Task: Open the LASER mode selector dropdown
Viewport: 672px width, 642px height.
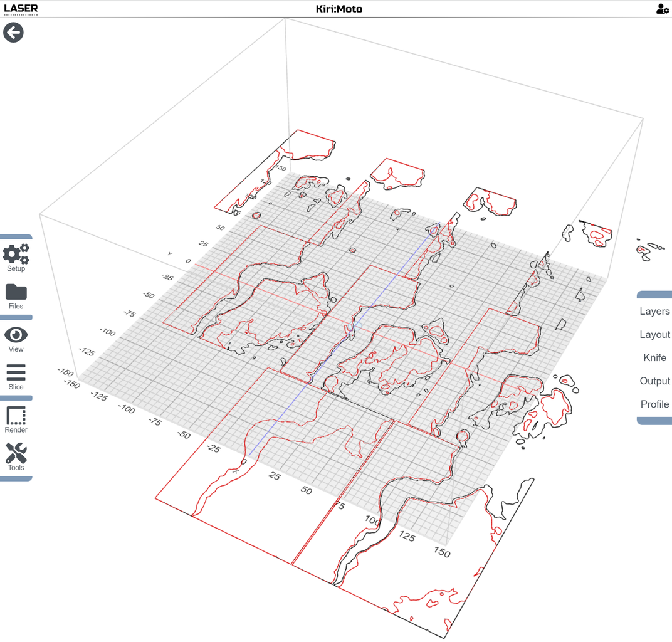Action: point(21,9)
